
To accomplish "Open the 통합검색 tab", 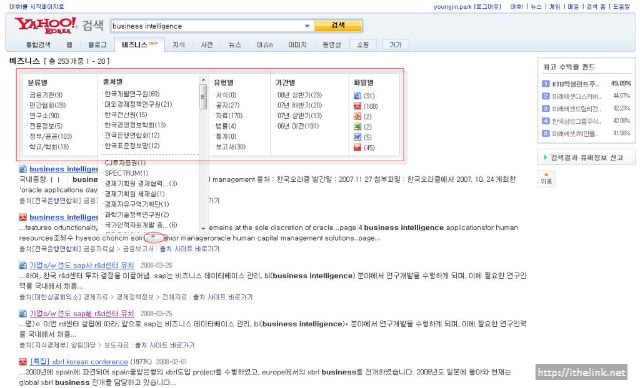I will (x=38, y=45).
